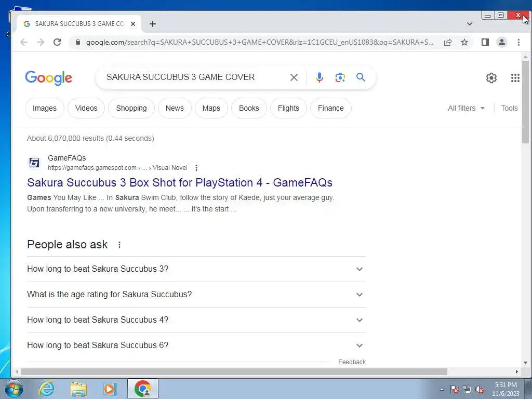Click the address bar URL
Screen dimensions: 532x399
(x=260, y=42)
